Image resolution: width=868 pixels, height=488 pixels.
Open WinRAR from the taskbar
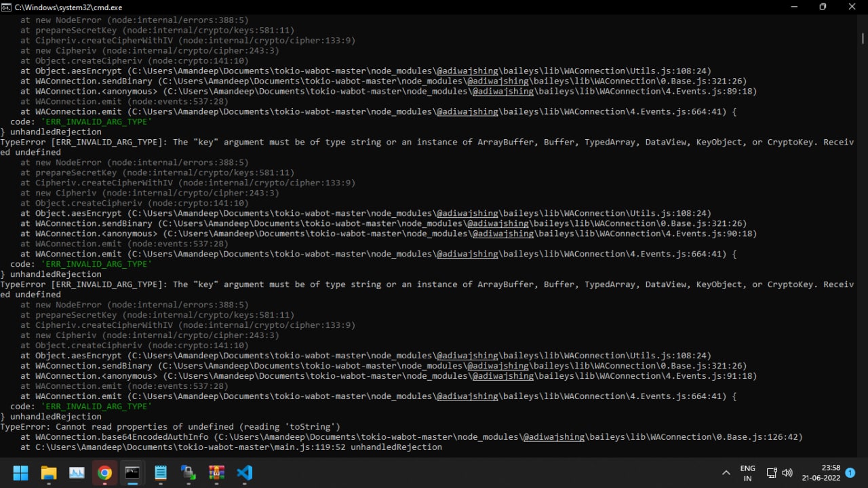tap(216, 472)
